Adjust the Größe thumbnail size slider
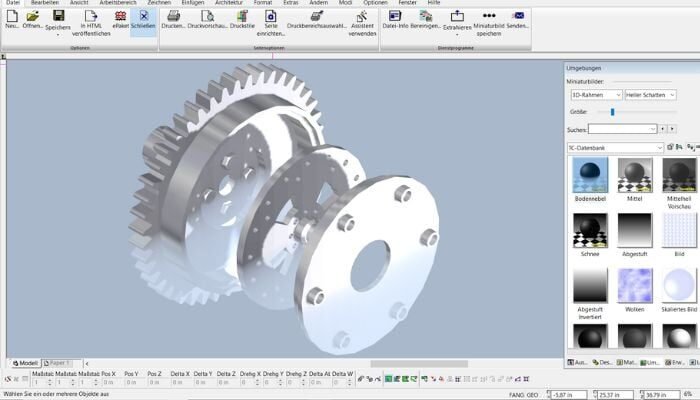 coord(612,112)
